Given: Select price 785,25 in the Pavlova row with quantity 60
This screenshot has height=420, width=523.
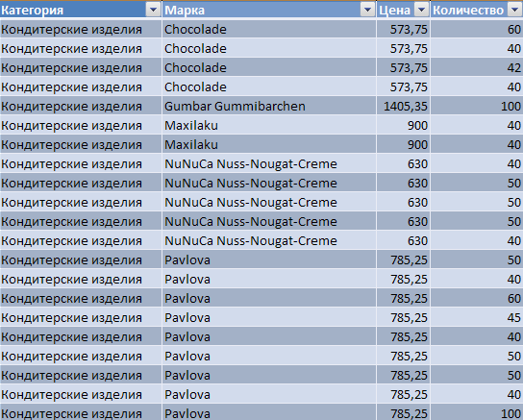Looking at the screenshot, I should (x=403, y=298).
